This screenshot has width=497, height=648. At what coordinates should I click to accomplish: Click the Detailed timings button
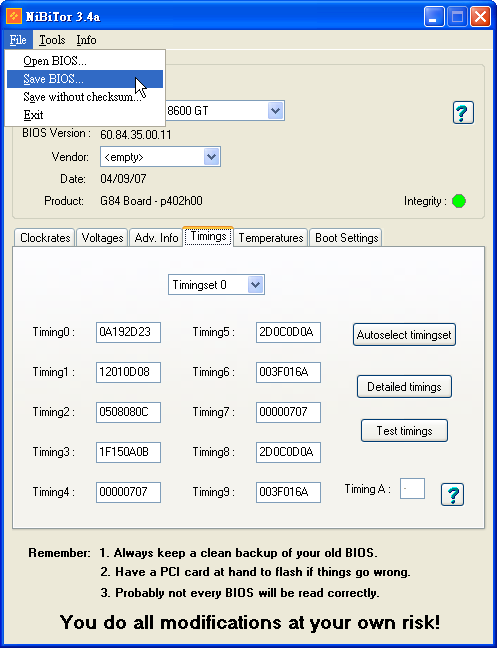click(x=404, y=387)
